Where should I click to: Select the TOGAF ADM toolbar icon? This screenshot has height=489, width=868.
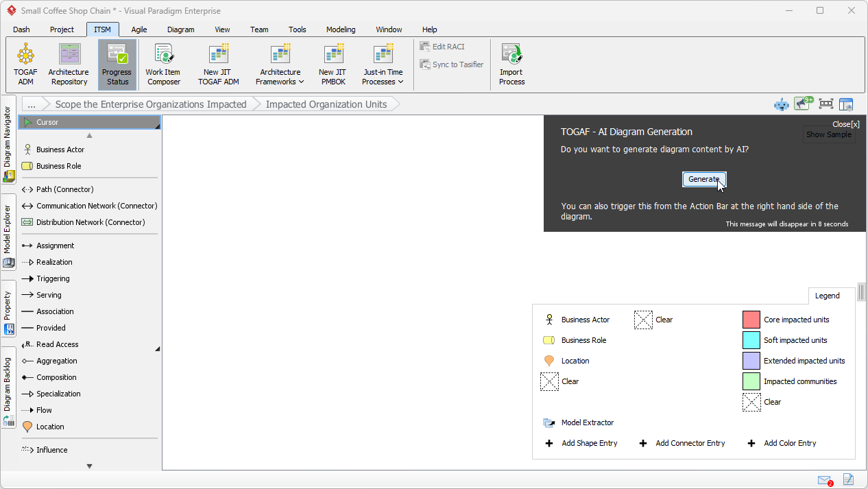25,64
